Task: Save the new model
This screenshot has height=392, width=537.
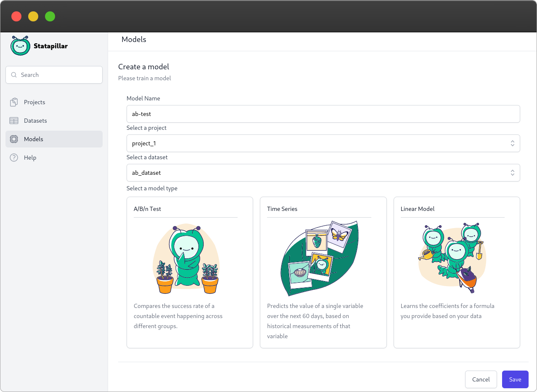Action: coord(515,379)
